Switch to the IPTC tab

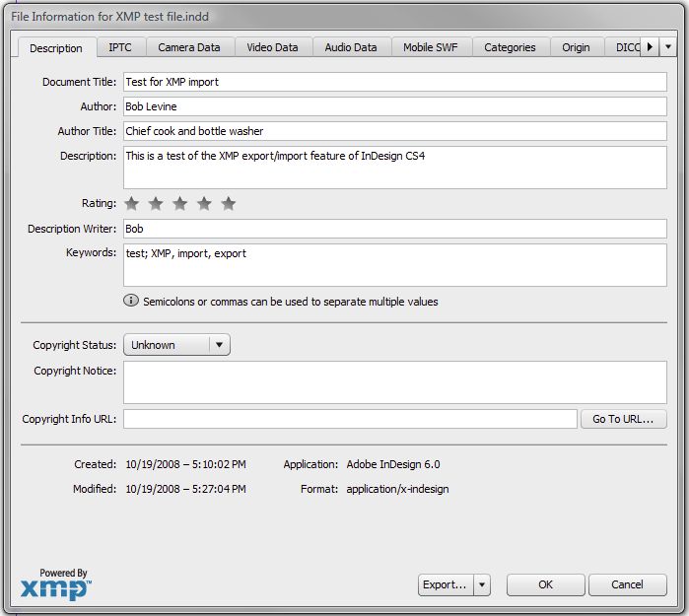pos(120,47)
